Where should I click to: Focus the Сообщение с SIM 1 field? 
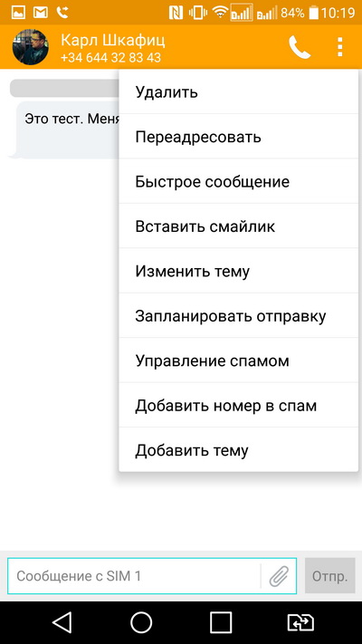tap(134, 576)
